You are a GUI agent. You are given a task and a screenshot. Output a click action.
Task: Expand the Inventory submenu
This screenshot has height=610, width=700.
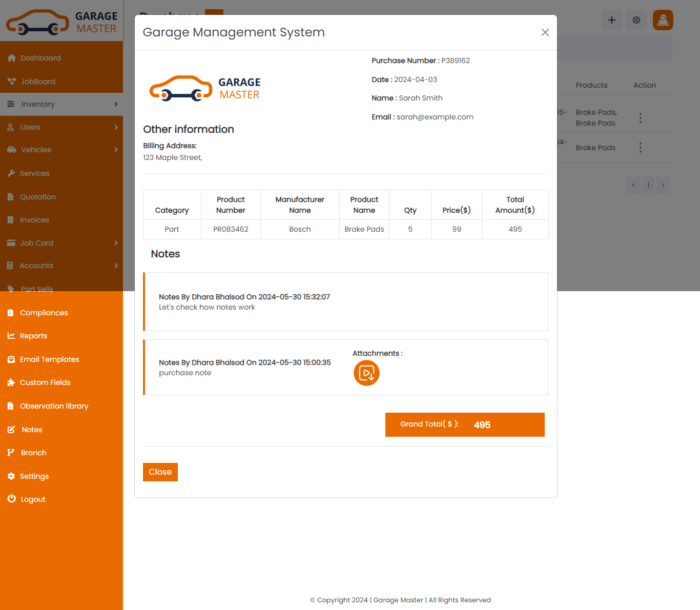click(x=116, y=104)
